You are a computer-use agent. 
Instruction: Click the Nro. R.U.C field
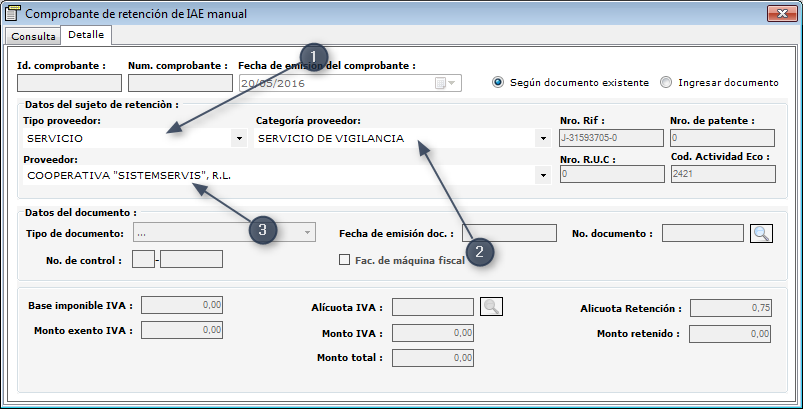(612, 174)
